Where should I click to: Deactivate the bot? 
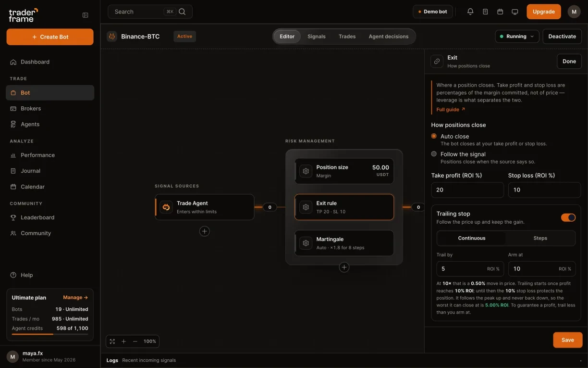(x=562, y=36)
